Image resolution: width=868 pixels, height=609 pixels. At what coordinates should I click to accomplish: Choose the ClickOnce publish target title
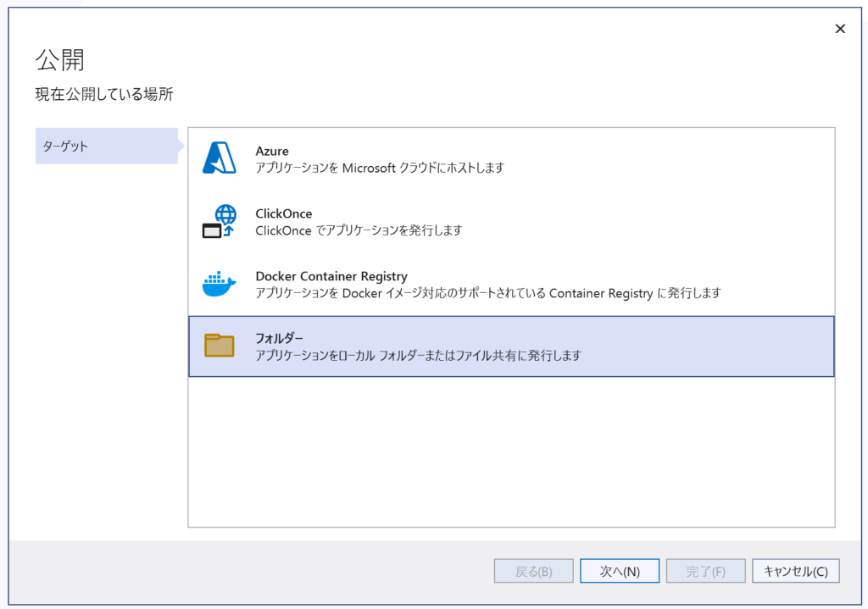(x=284, y=213)
